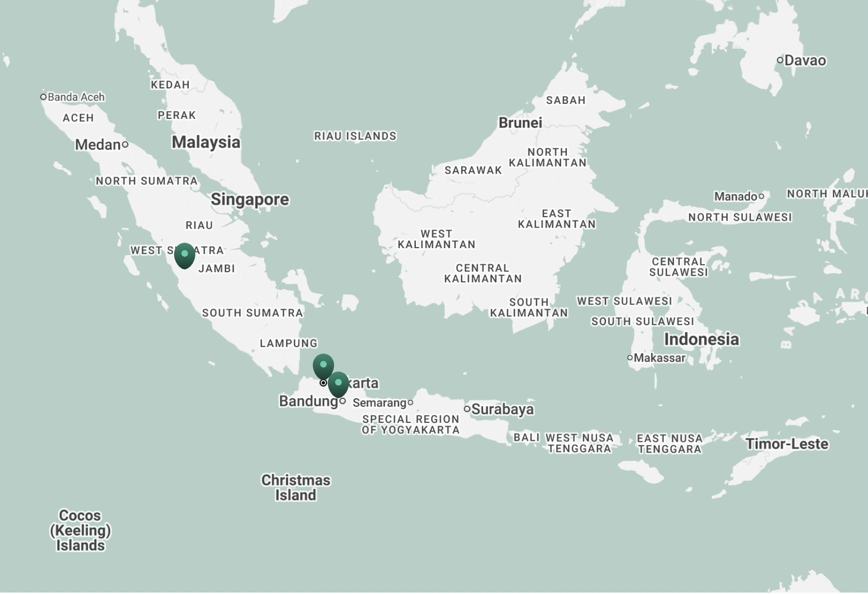Select the Central Kalimantan province label
This screenshot has height=594, width=868.
pos(483,274)
